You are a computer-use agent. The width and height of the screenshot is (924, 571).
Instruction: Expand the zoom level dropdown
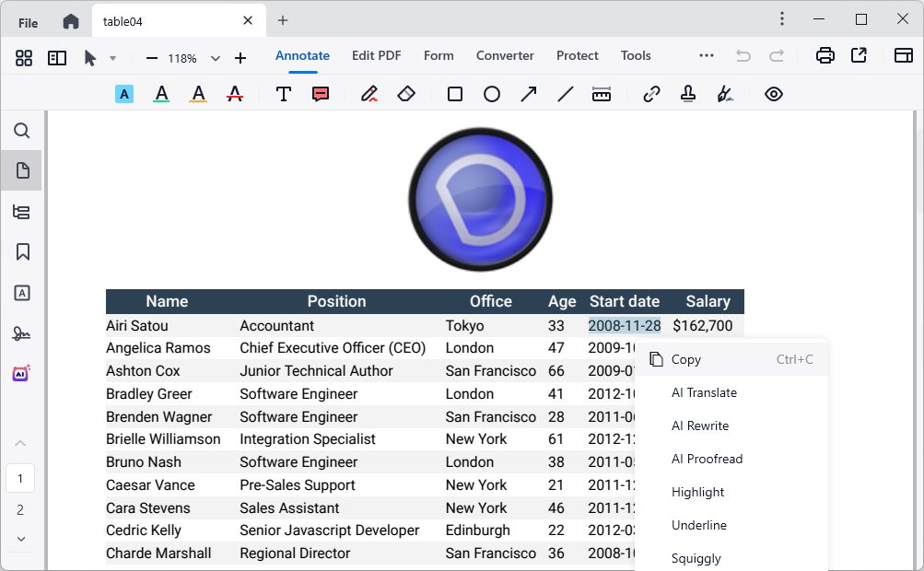click(216, 58)
